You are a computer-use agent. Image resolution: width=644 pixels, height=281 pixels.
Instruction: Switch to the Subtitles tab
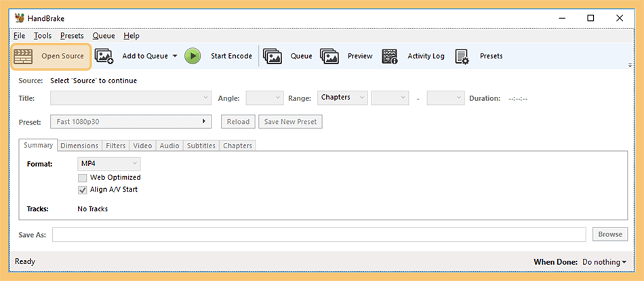point(201,146)
